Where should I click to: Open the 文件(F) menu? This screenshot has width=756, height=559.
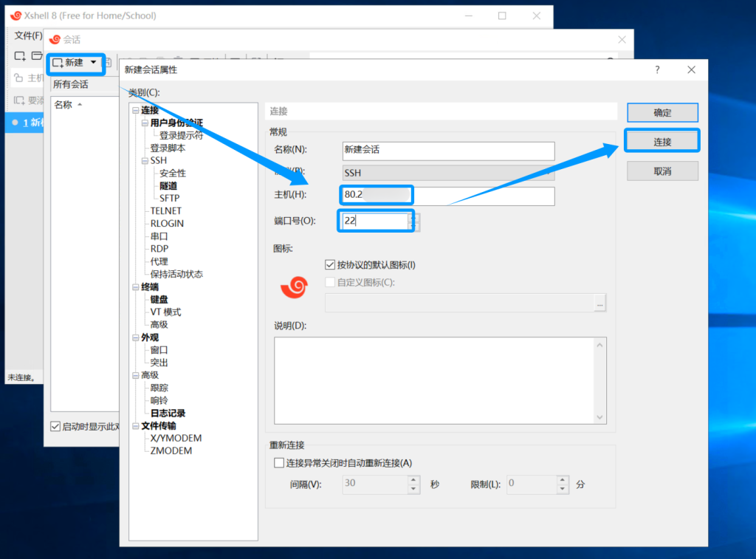click(x=28, y=35)
